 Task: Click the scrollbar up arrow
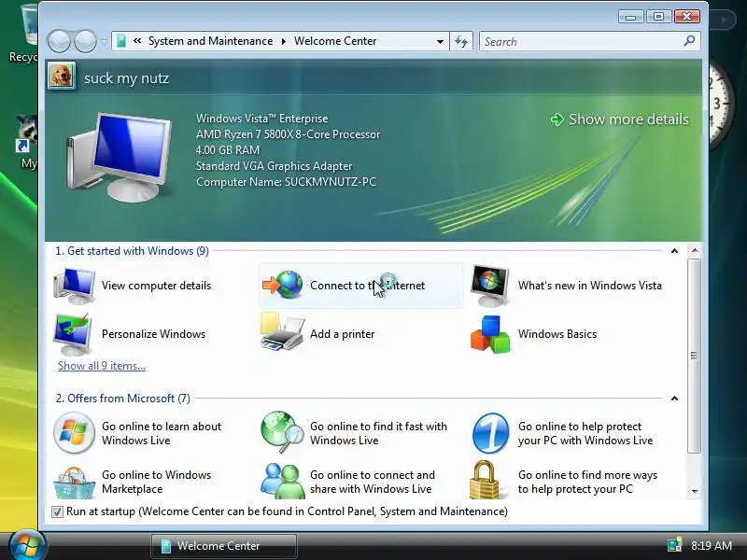pos(695,250)
